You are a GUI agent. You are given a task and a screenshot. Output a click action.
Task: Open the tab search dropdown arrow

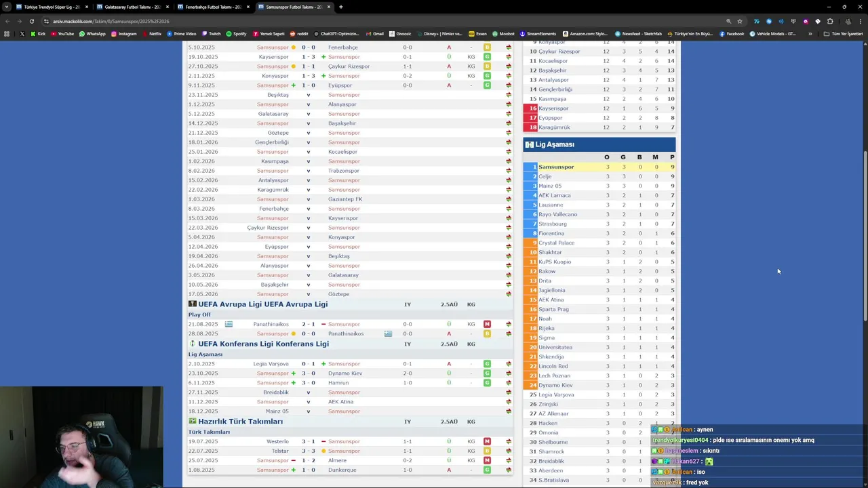[x=7, y=7]
